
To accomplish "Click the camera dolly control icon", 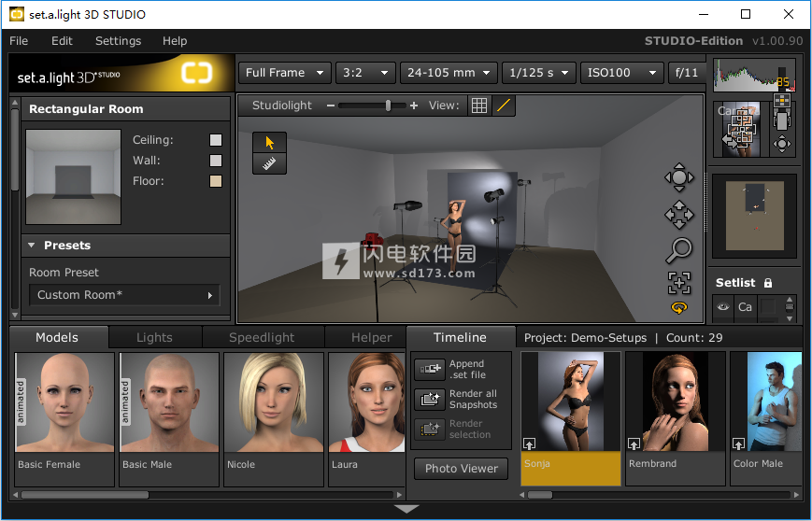I will click(781, 121).
